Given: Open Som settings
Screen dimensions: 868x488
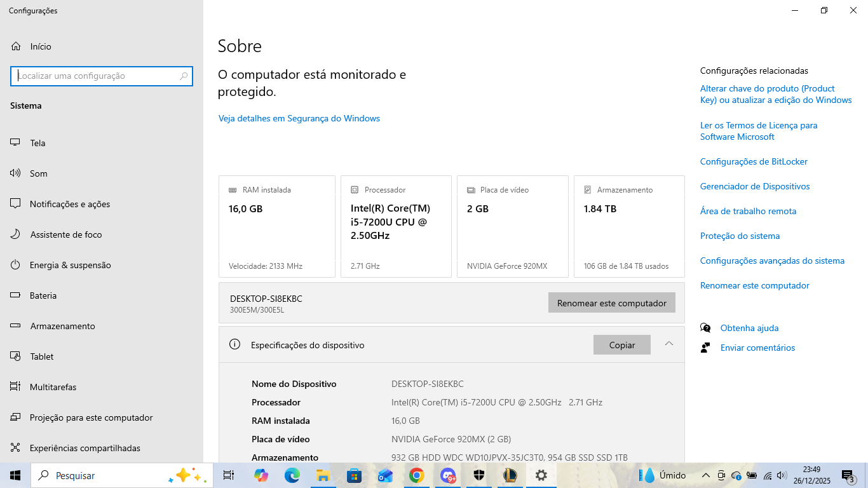Looking at the screenshot, I should click(102, 173).
